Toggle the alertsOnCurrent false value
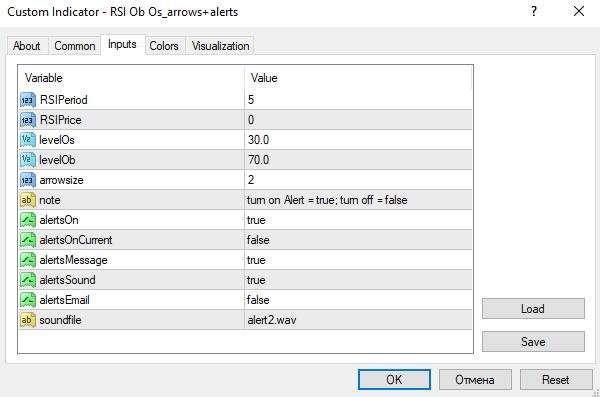This screenshot has height=397, width=600. click(358, 240)
